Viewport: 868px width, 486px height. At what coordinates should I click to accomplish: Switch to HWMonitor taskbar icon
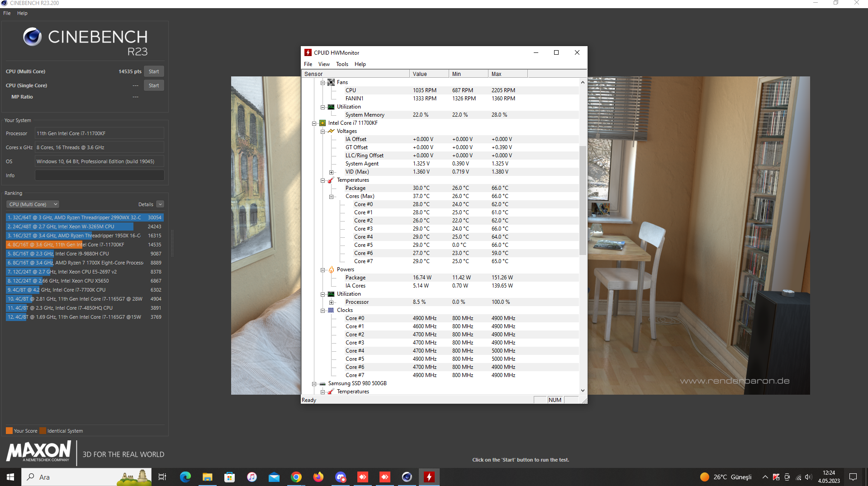pos(429,477)
